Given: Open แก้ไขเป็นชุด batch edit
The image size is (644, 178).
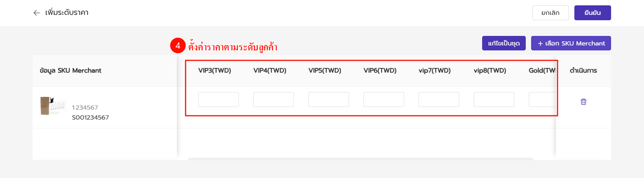Looking at the screenshot, I should [x=504, y=43].
